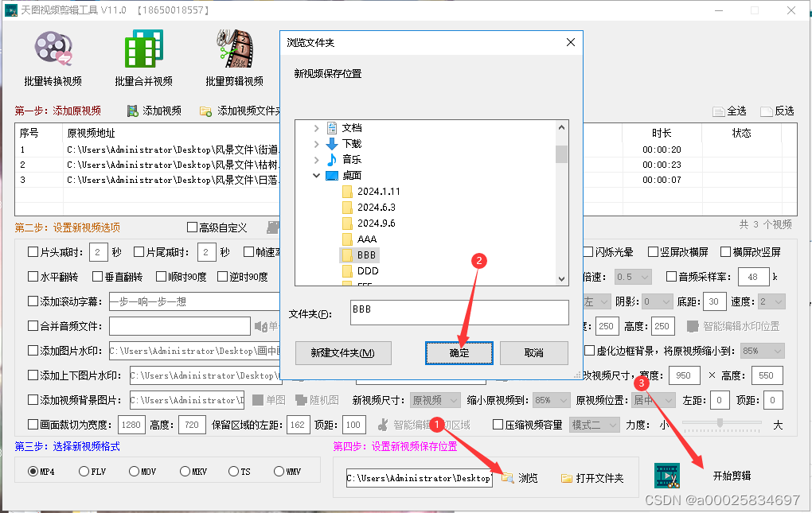Screen dimensions: 812x513
Task: Adjust the compression 力度 slider
Action: 720,423
